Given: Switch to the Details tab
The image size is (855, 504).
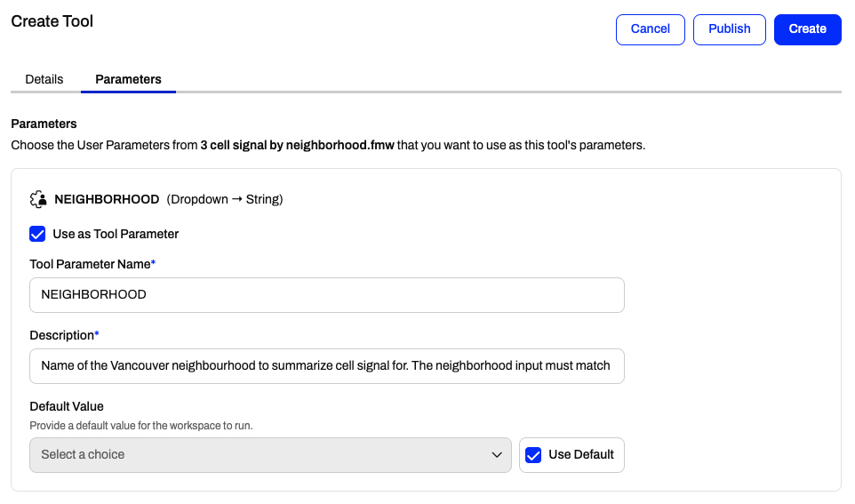Looking at the screenshot, I should pyautogui.click(x=44, y=80).
